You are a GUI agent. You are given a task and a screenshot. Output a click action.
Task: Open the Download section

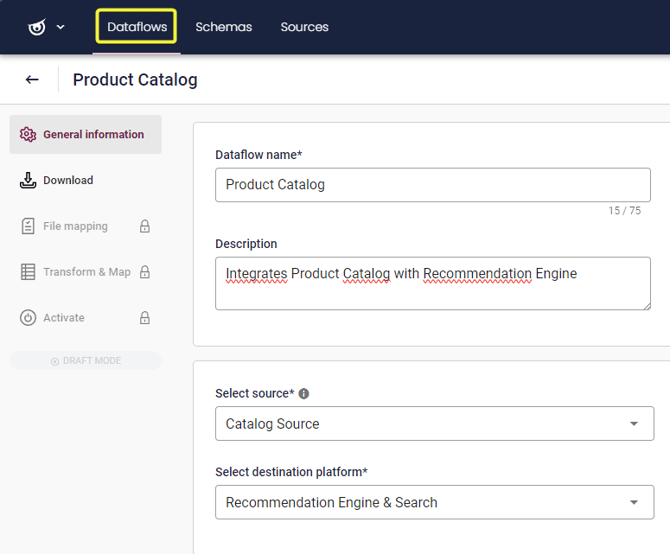[85, 180]
